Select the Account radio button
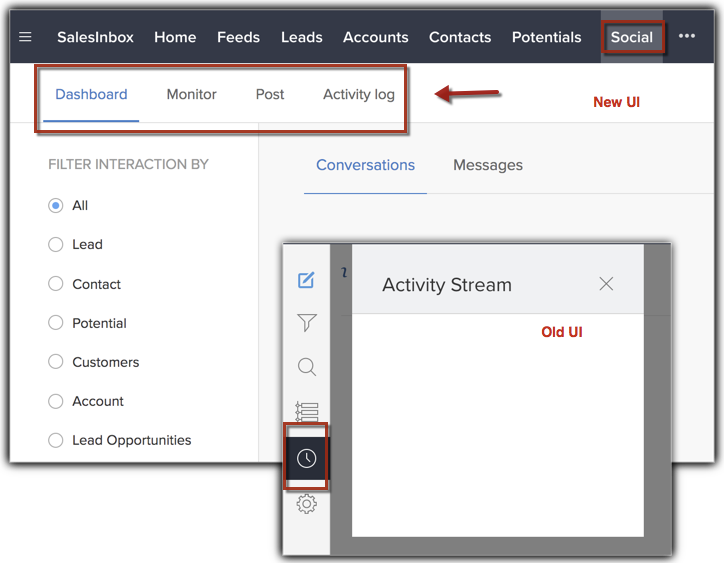 55,401
